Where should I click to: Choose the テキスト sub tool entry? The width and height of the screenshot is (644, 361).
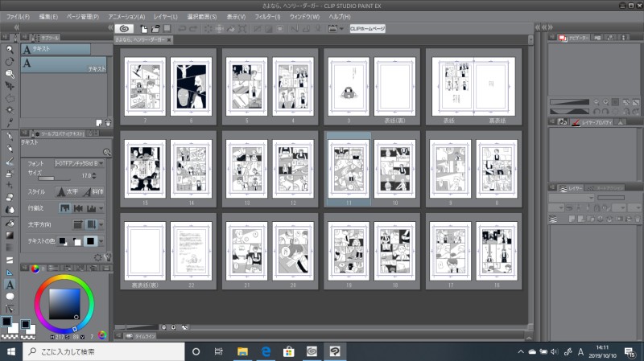64,65
